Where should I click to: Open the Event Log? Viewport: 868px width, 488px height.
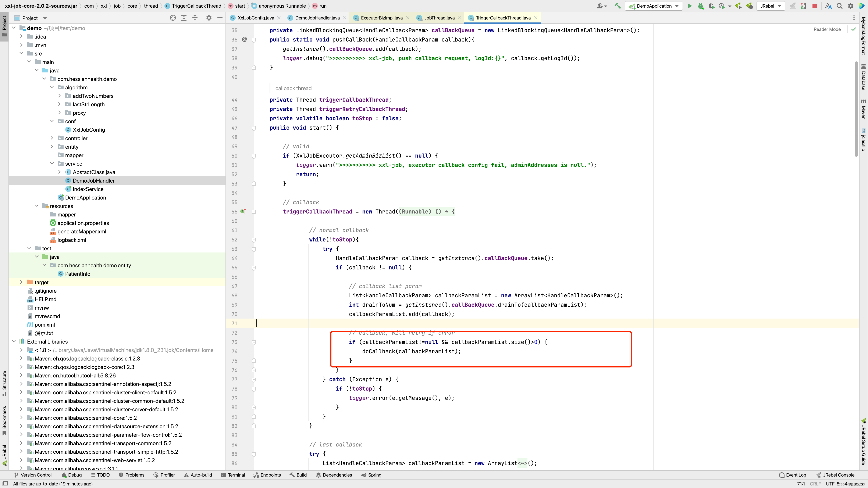click(793, 475)
